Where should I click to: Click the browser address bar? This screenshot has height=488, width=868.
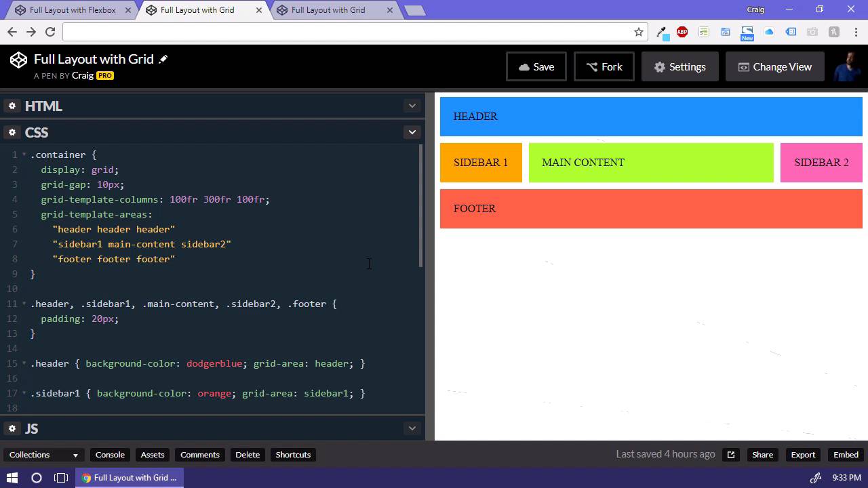coord(346,32)
